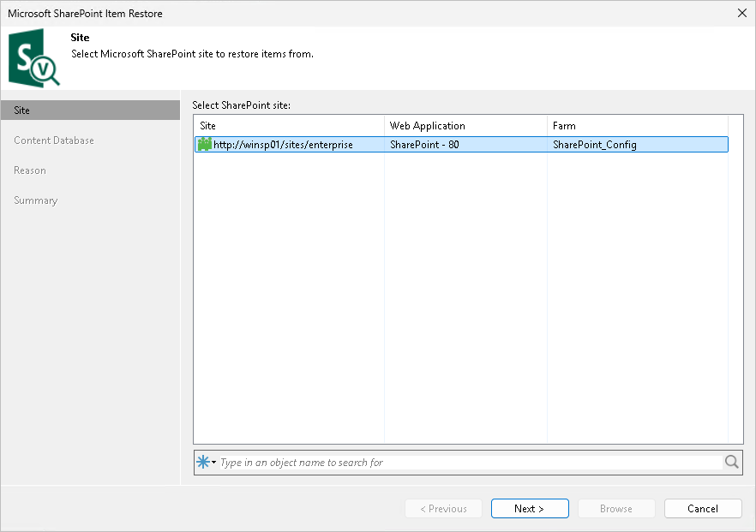756x532 pixels.
Task: Click the magnifier search icon
Action: pyautogui.click(x=731, y=462)
